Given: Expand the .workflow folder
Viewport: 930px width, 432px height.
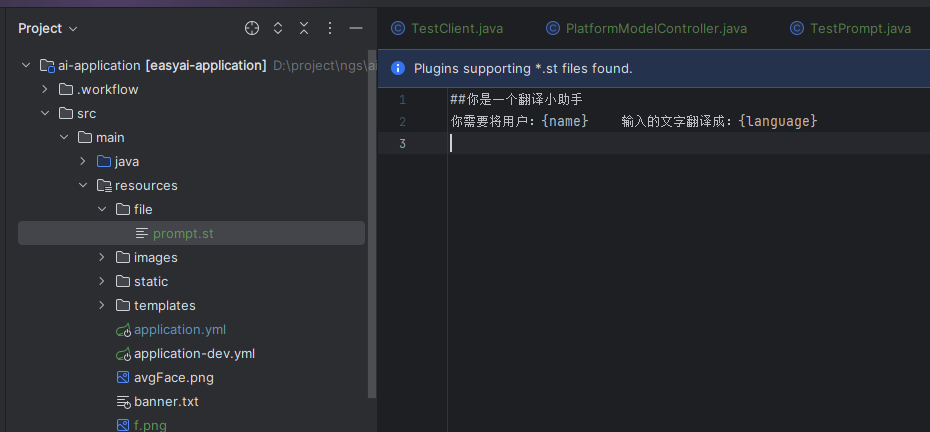Looking at the screenshot, I should click(45, 89).
